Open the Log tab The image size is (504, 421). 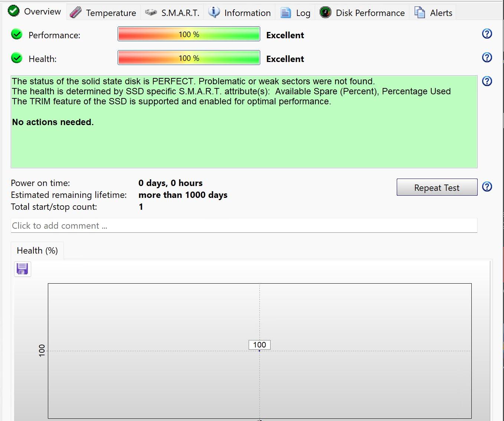(296, 13)
